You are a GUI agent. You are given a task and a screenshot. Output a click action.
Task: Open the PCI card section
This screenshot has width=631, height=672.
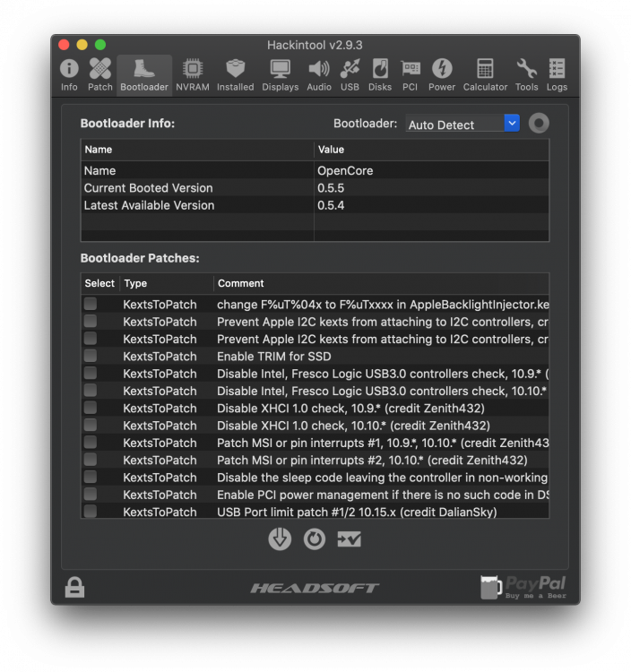pyautogui.click(x=411, y=75)
